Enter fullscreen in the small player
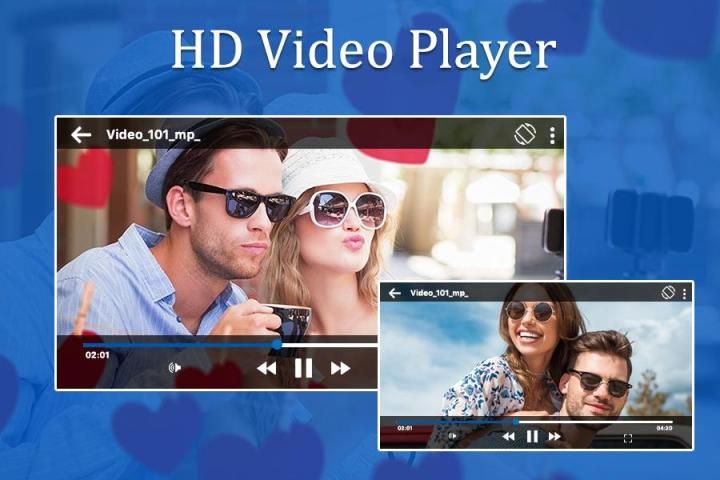 coord(628,438)
